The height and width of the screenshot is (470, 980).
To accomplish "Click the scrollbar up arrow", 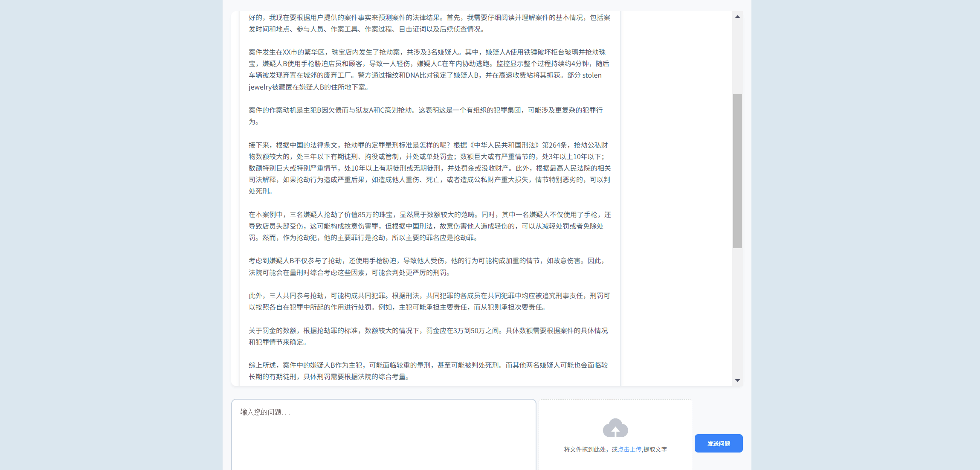I will [x=737, y=17].
